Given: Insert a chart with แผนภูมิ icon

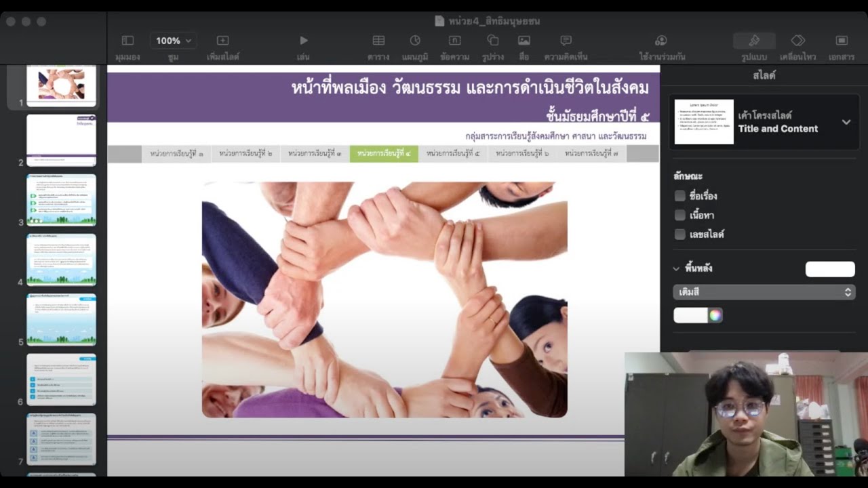Looking at the screenshot, I should (415, 41).
